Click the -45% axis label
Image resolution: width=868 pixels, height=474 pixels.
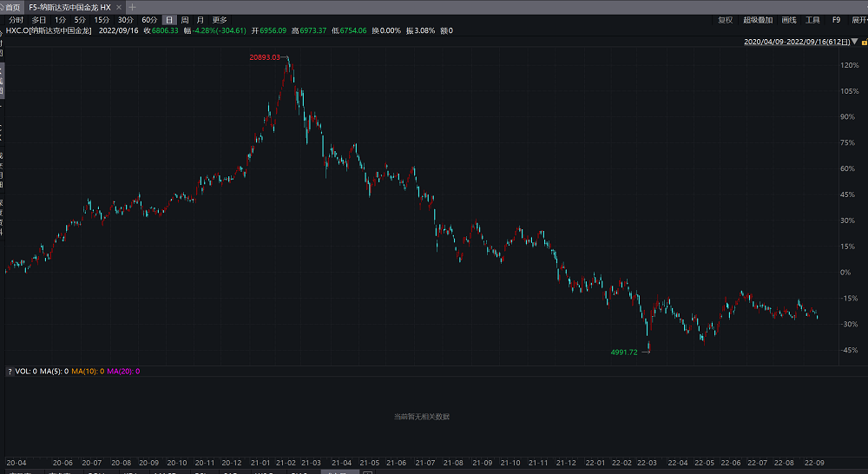[849, 350]
